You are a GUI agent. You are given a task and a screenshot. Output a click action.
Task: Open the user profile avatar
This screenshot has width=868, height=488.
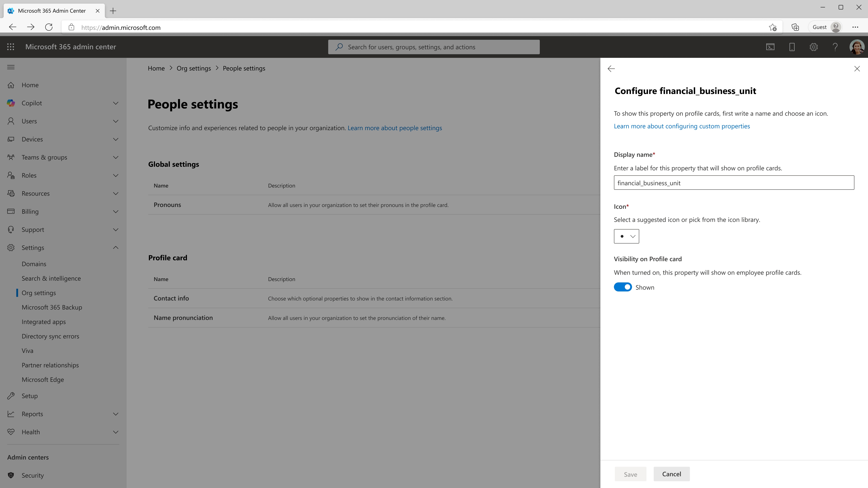(857, 47)
